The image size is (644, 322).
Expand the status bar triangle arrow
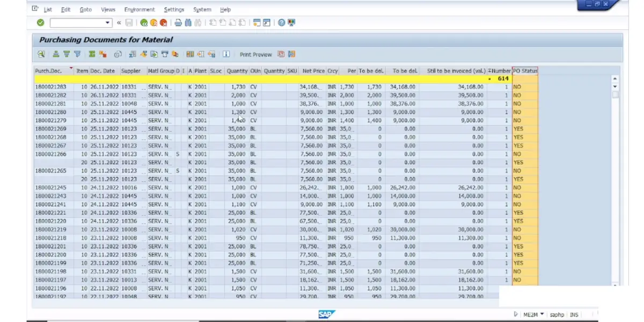coord(516,314)
